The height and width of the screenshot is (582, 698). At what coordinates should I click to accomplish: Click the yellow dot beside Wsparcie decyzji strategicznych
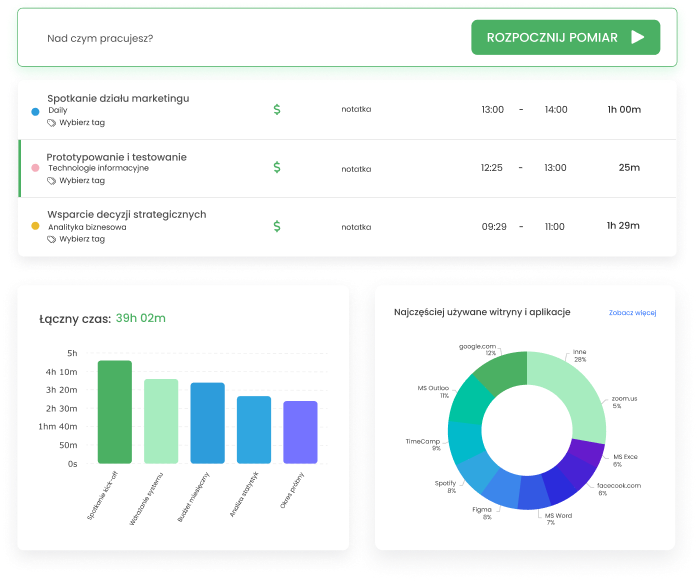click(x=36, y=226)
